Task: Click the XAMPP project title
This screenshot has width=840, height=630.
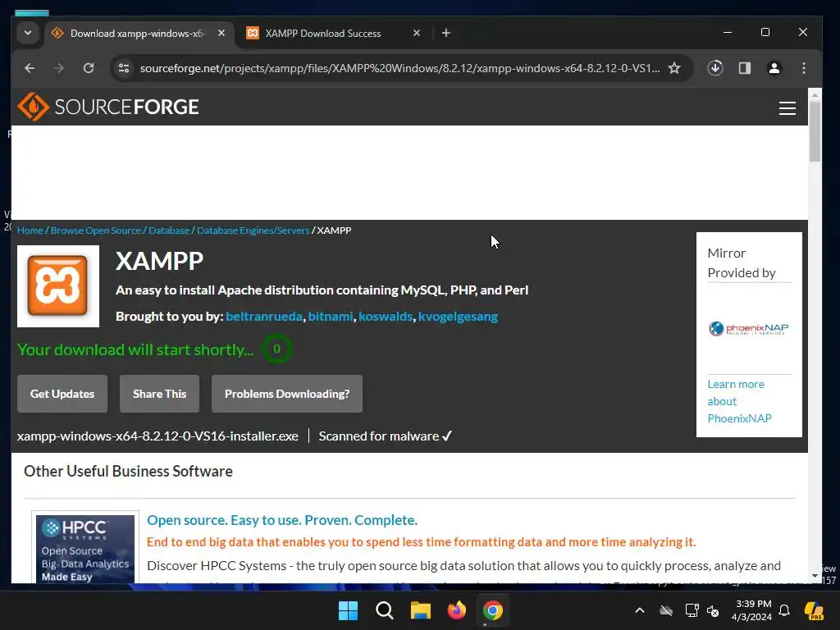Action: click(159, 262)
